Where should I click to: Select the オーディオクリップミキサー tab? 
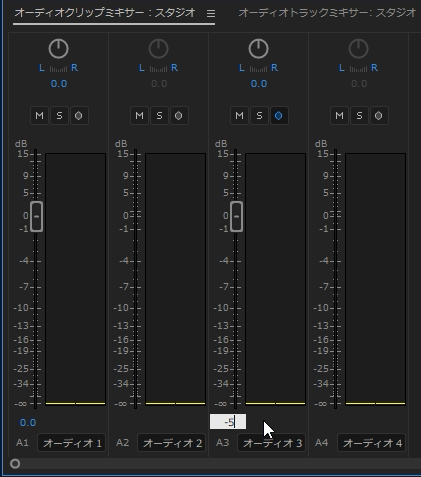pyautogui.click(x=105, y=13)
